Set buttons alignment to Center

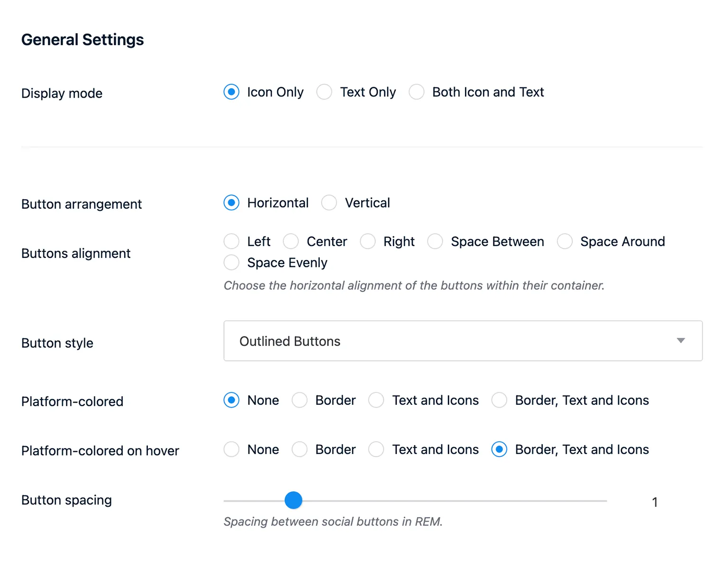pyautogui.click(x=291, y=241)
